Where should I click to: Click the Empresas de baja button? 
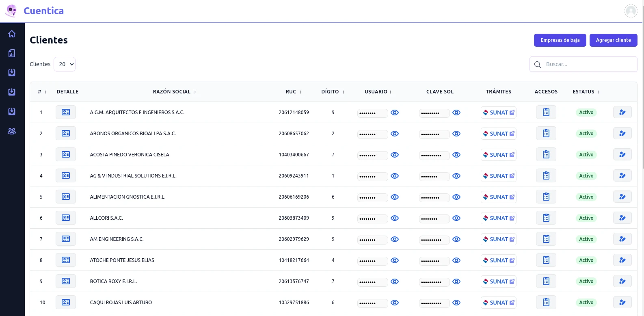560,40
